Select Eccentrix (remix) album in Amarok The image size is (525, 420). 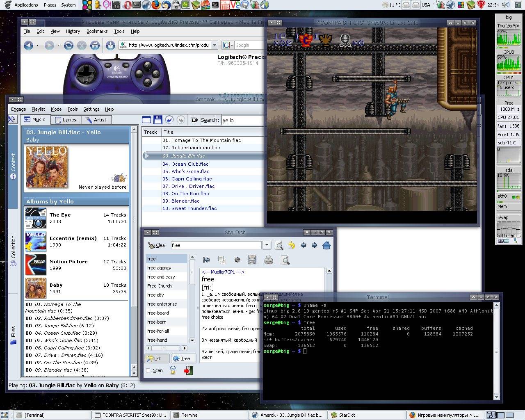tap(76, 242)
